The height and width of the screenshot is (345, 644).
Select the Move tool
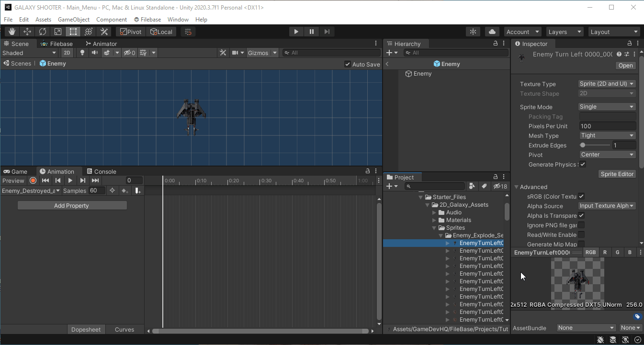[27, 32]
